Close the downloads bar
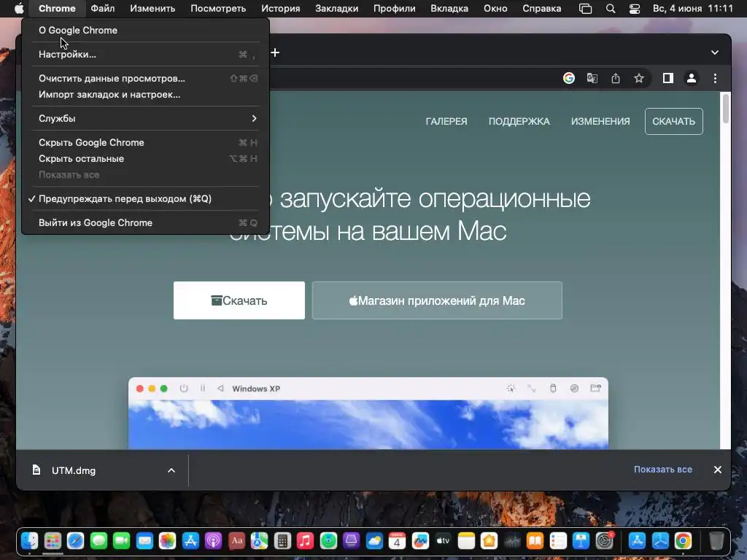The image size is (747, 560). click(718, 470)
